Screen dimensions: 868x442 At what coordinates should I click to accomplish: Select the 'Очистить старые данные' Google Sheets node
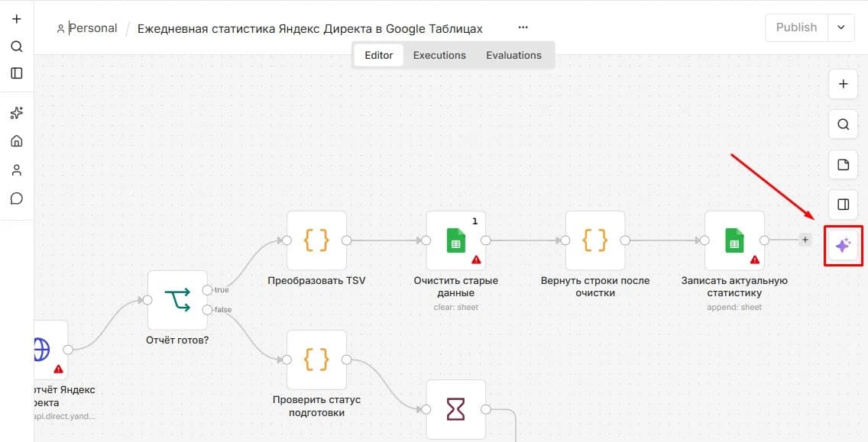point(456,240)
